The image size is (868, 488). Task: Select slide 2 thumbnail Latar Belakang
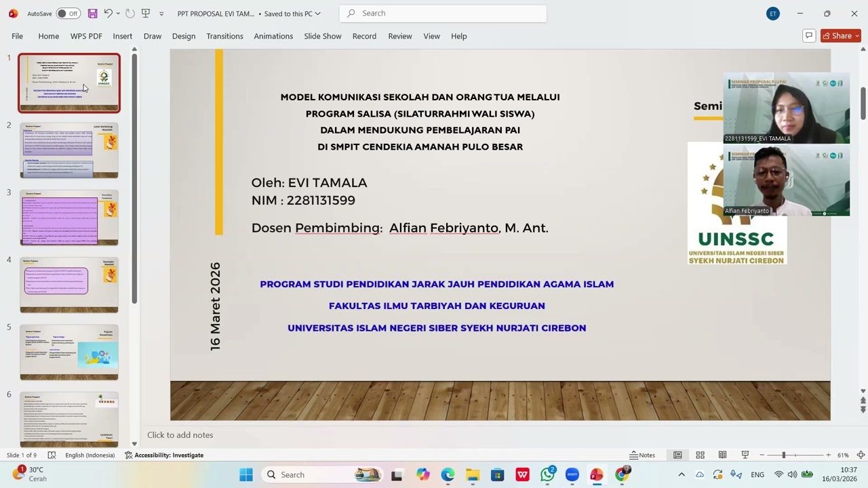point(69,150)
